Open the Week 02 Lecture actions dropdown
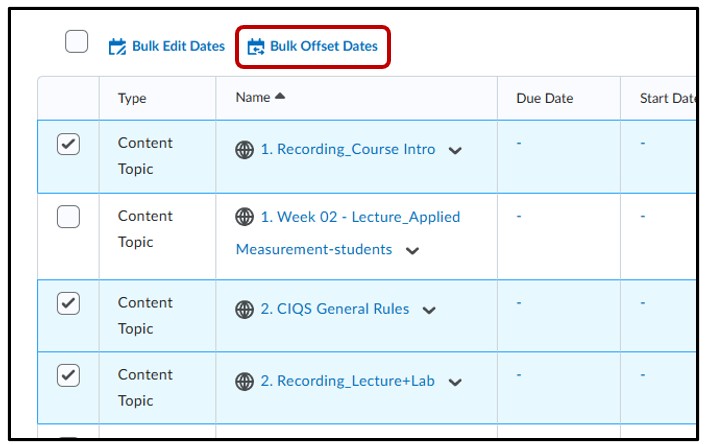This screenshot has height=445, width=706. click(x=412, y=251)
